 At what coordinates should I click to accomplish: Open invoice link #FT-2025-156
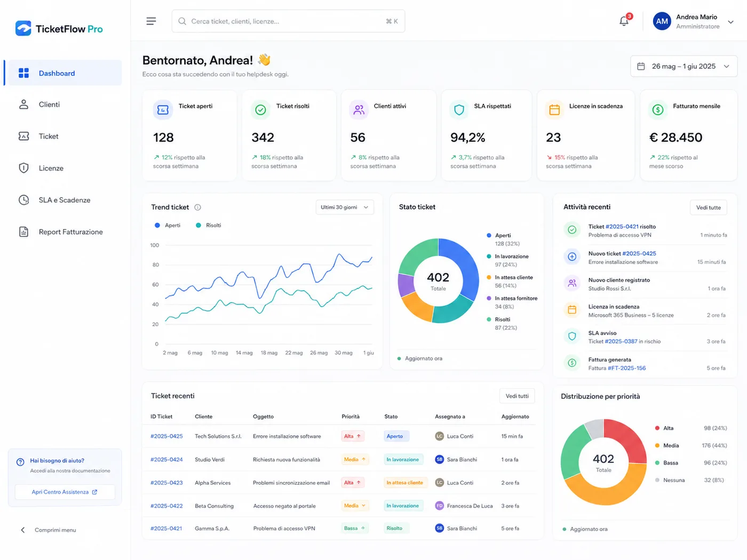point(626,368)
